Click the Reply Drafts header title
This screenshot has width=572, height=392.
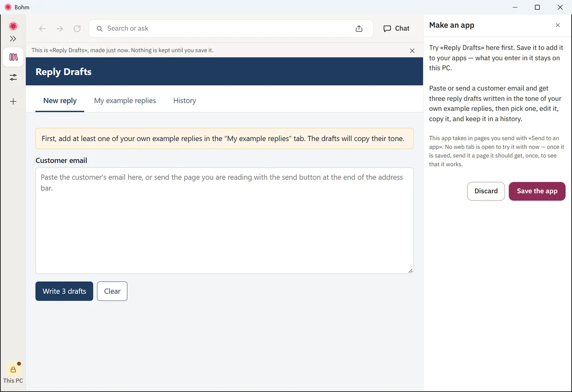tap(63, 72)
